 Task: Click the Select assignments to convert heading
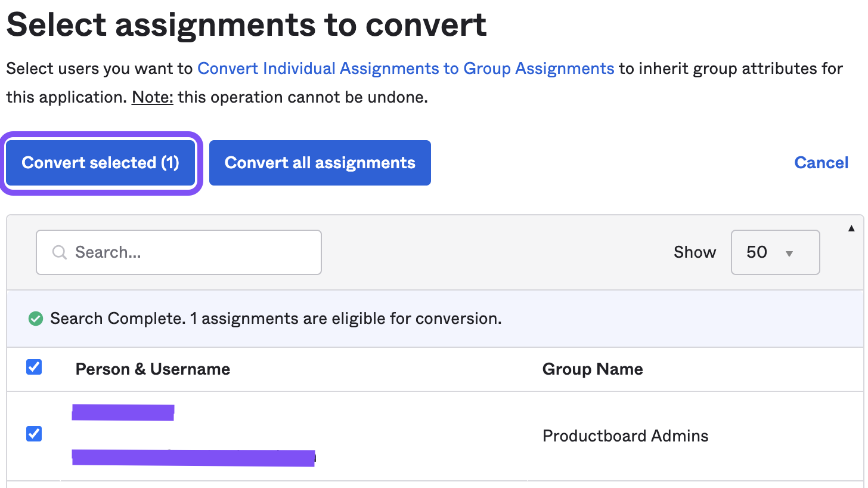(x=246, y=24)
